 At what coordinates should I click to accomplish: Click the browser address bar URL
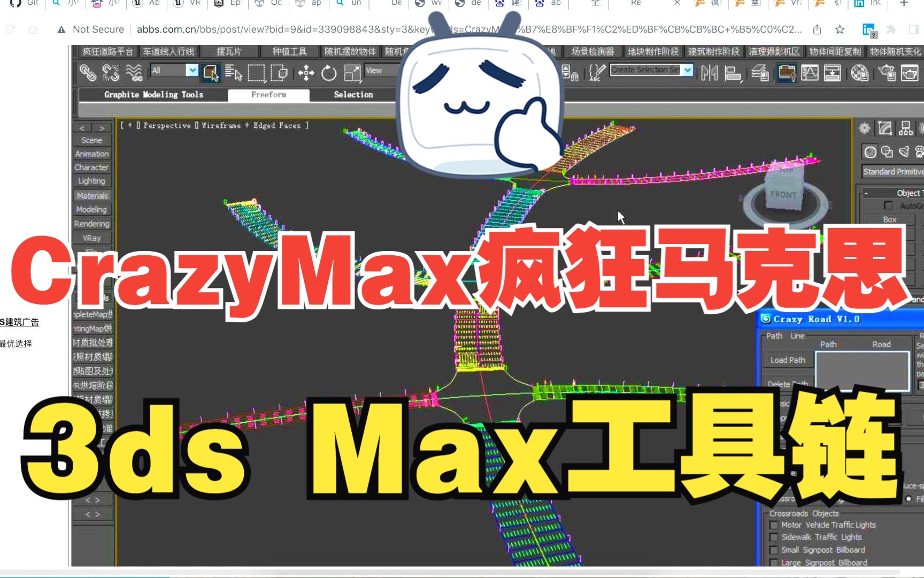(x=469, y=29)
